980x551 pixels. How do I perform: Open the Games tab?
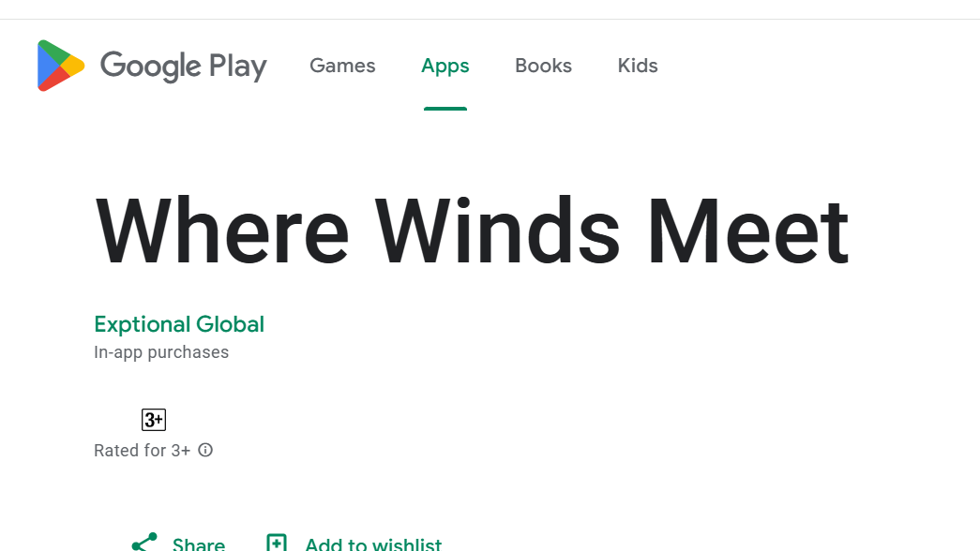click(342, 66)
